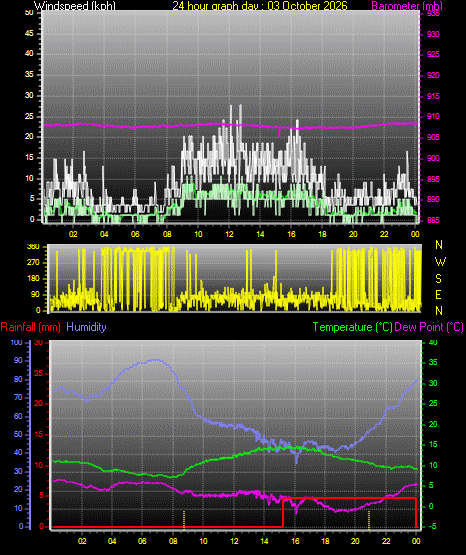This screenshot has height=555, width=466.
Task: Click the Dew Point (°C) legend label
Action: [429, 327]
